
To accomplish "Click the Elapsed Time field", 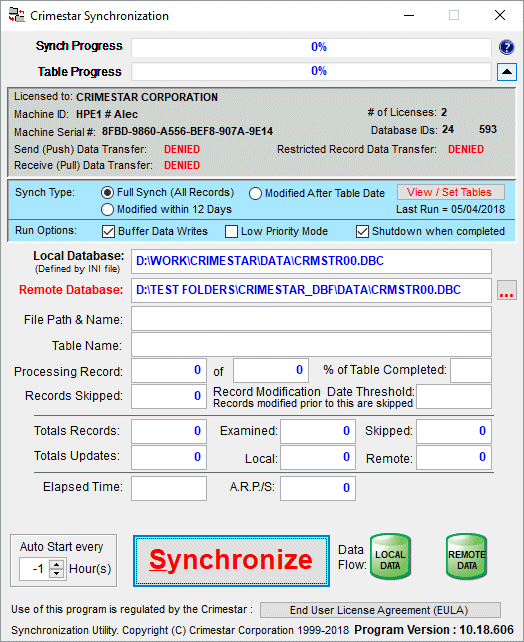I will 169,488.
